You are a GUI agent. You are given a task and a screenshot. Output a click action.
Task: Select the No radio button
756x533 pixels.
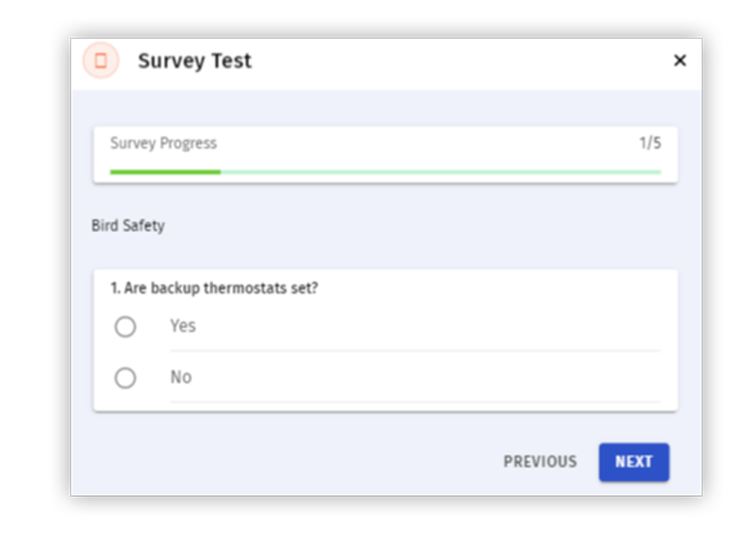pyautogui.click(x=125, y=378)
